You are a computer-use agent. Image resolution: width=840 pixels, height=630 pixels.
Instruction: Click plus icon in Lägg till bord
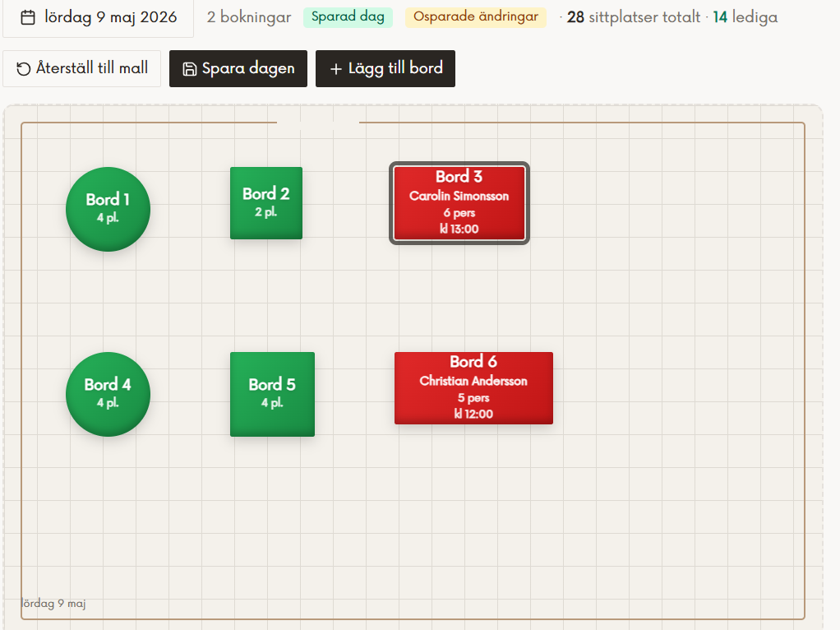[336, 69]
